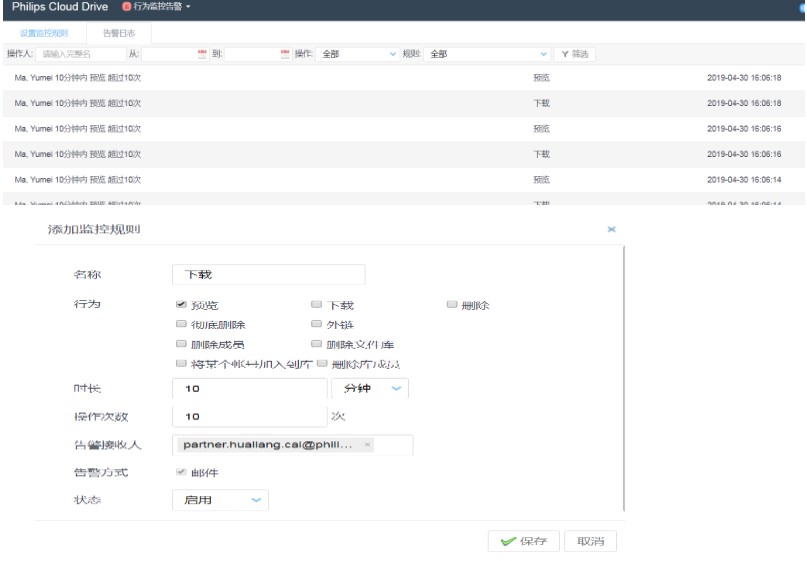This screenshot has width=807, height=561.
Task: Open the 从 start-date calendar icon
Action: (x=202, y=53)
